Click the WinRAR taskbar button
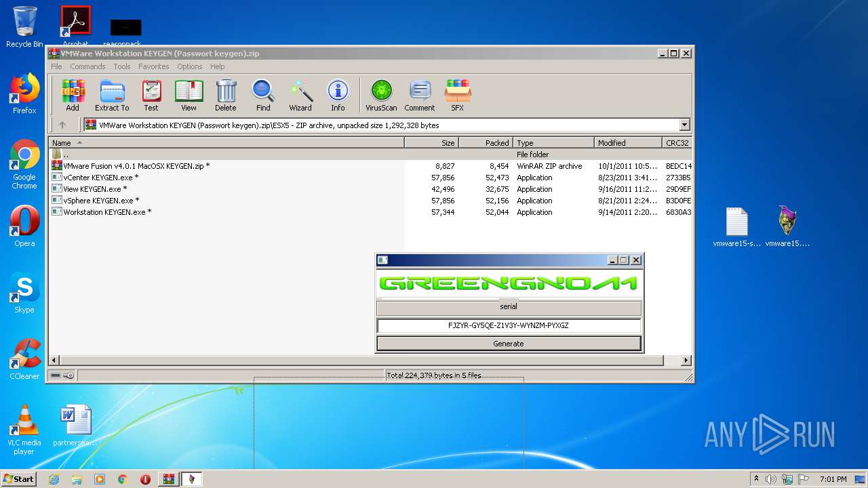868x488 pixels. pos(168,479)
